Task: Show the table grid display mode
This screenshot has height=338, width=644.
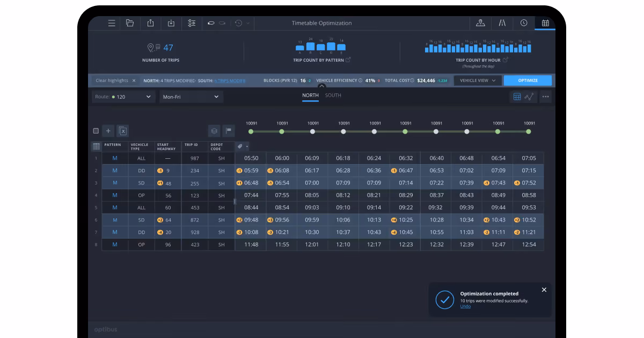Action: 517,97
